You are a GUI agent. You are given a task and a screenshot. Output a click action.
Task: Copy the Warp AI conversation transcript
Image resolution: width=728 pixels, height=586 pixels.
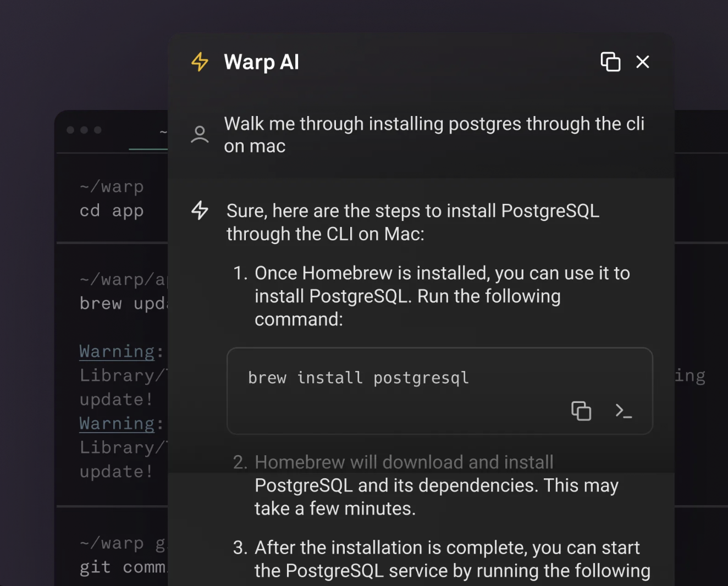tap(610, 62)
